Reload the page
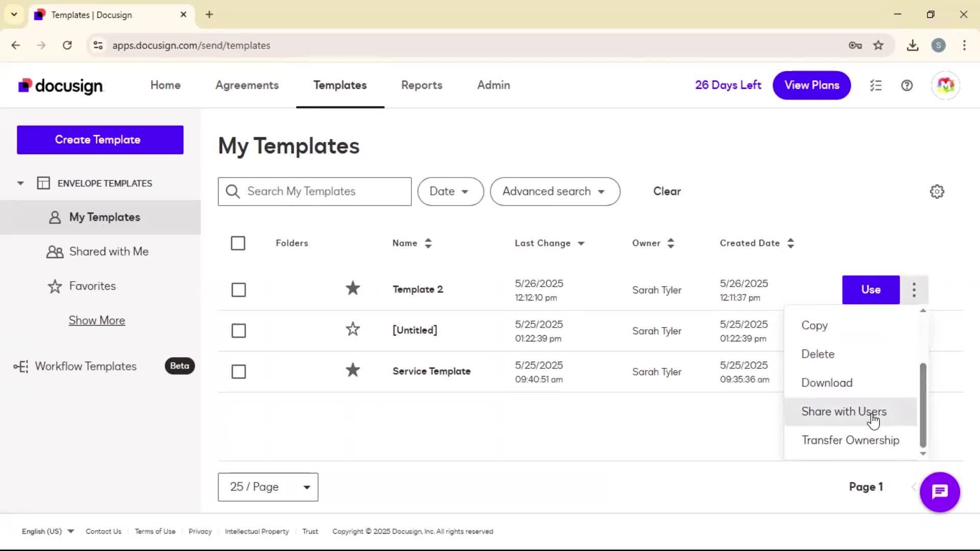Viewport: 980px width, 551px height. click(x=67, y=45)
